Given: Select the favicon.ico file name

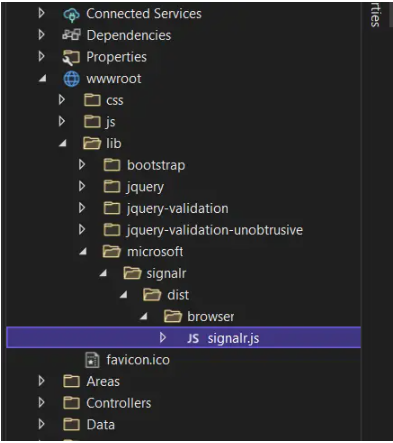Looking at the screenshot, I should coord(138,360).
